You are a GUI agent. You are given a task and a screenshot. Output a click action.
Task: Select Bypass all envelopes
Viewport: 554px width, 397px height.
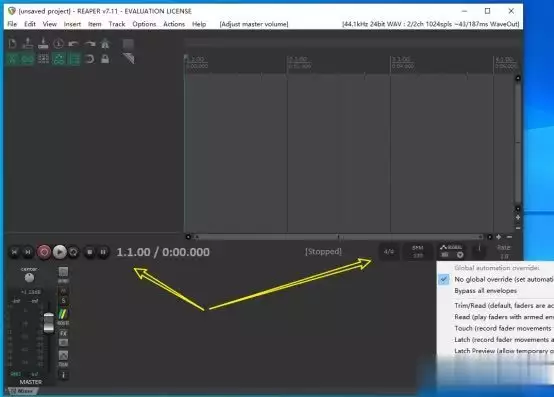[485, 291]
